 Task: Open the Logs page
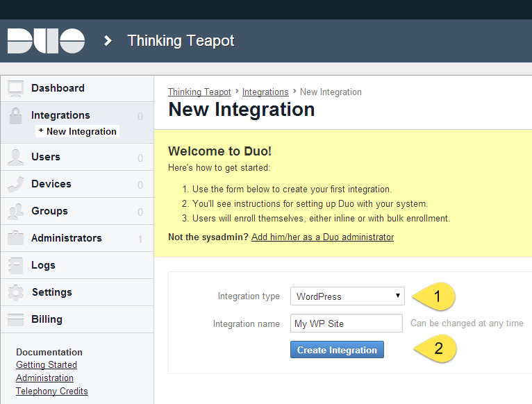(x=77, y=265)
